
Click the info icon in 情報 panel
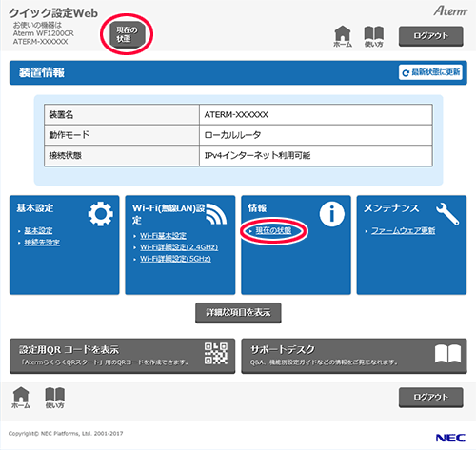(x=331, y=214)
